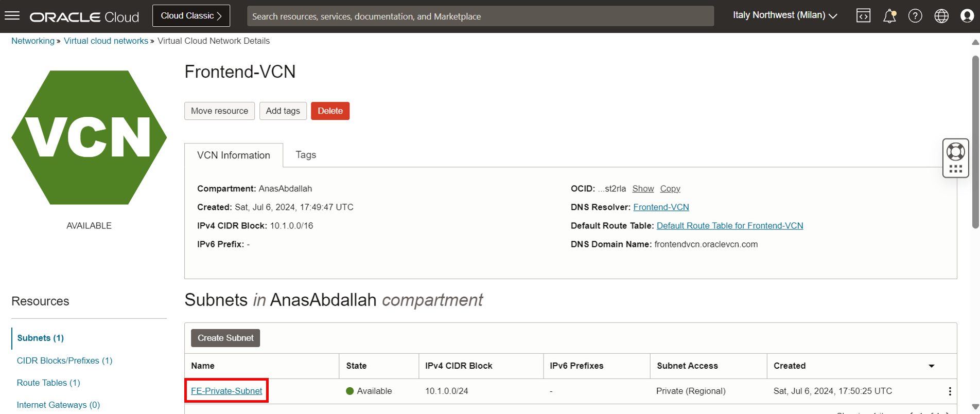
Task: Click the Move resource button
Action: 219,111
